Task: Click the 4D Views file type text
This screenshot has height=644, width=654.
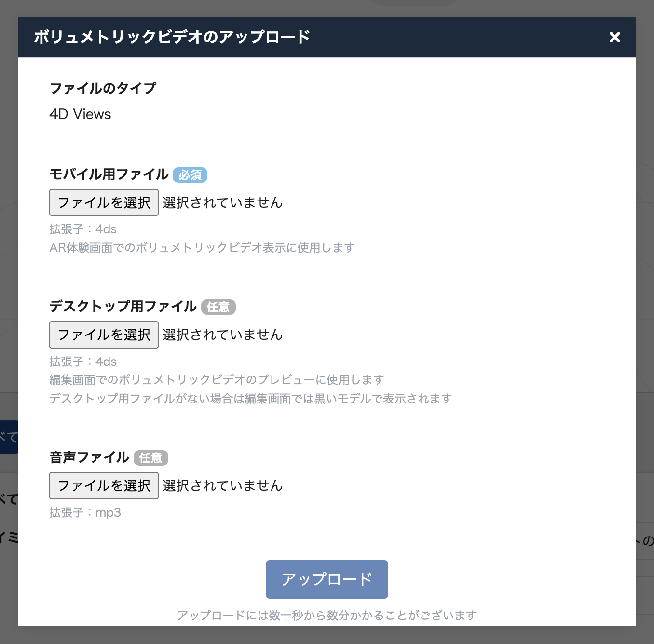Action: (x=80, y=114)
